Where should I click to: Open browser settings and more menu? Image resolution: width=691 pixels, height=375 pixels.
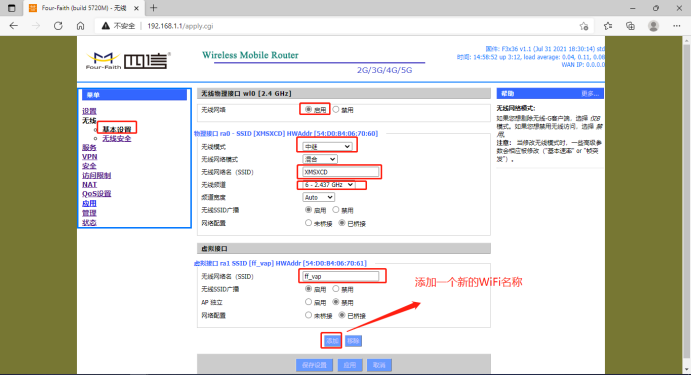pyautogui.click(x=676, y=26)
